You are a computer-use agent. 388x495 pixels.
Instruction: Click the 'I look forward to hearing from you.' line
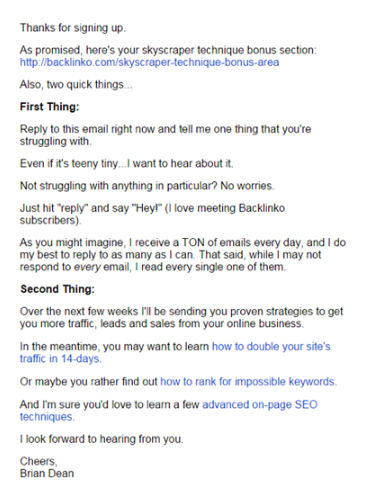pos(102,439)
